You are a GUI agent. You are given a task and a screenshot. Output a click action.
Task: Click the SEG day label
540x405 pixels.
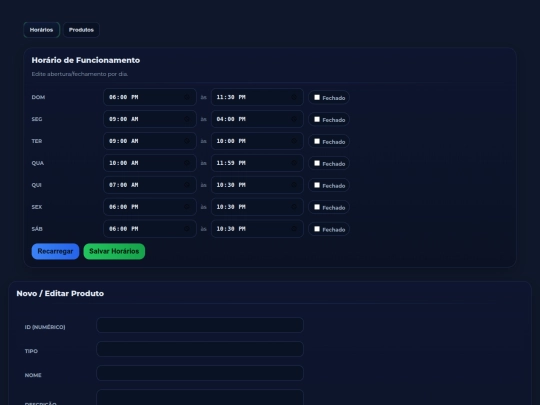[37, 119]
